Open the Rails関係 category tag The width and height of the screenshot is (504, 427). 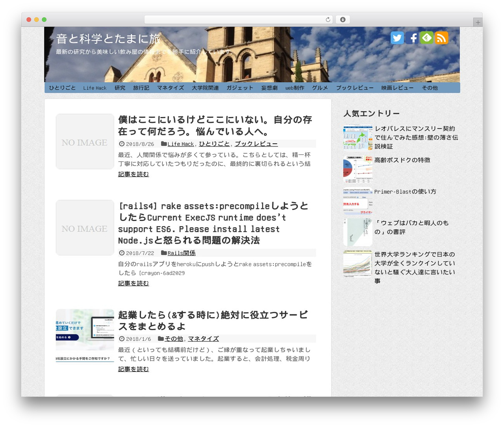[182, 253]
